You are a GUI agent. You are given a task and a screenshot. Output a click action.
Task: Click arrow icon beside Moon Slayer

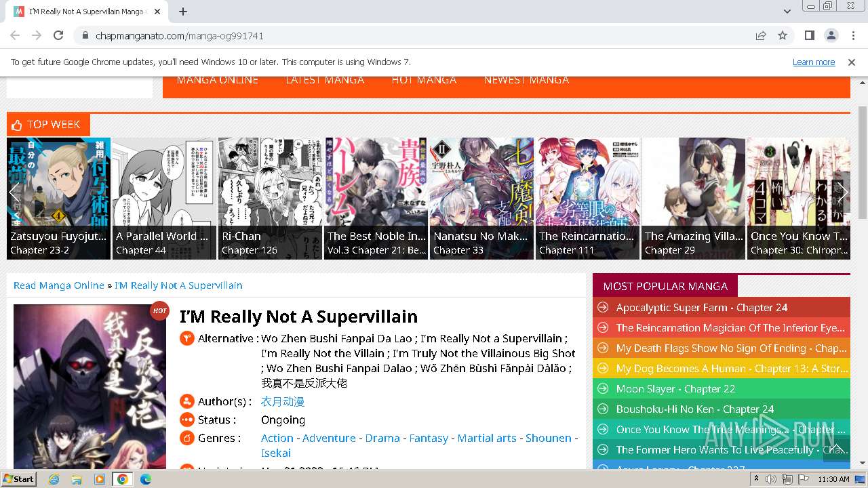pyautogui.click(x=602, y=388)
